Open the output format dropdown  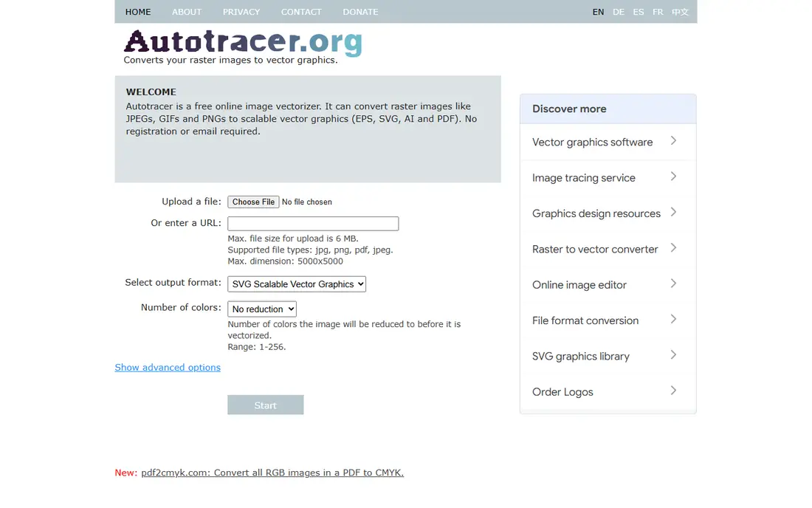(297, 284)
